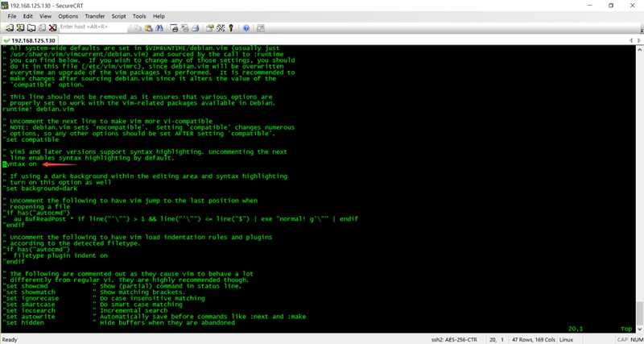Open the Quick Connect dialog icon

pyautogui.click(x=20, y=28)
